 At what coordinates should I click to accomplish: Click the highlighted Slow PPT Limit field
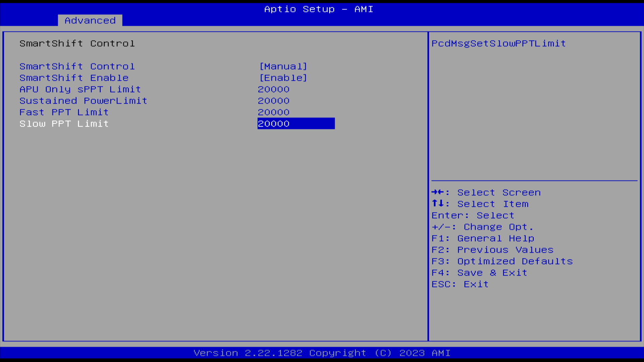click(296, 123)
